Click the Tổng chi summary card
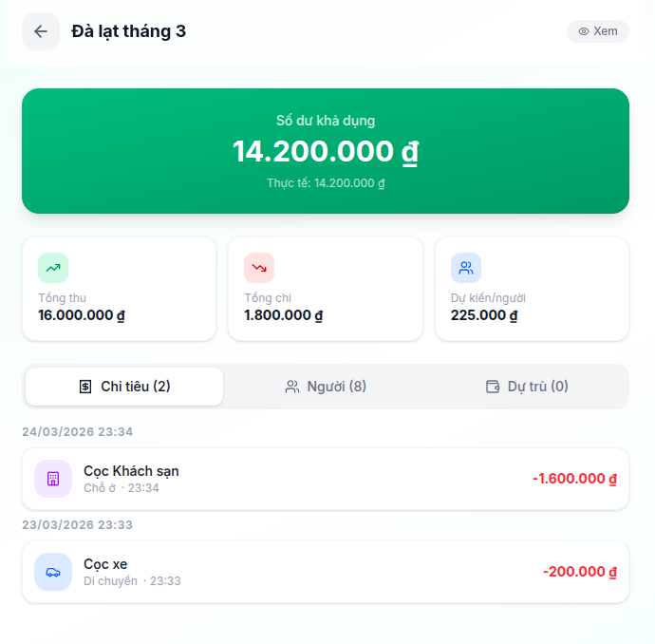This screenshot has width=655, height=644. (x=326, y=289)
